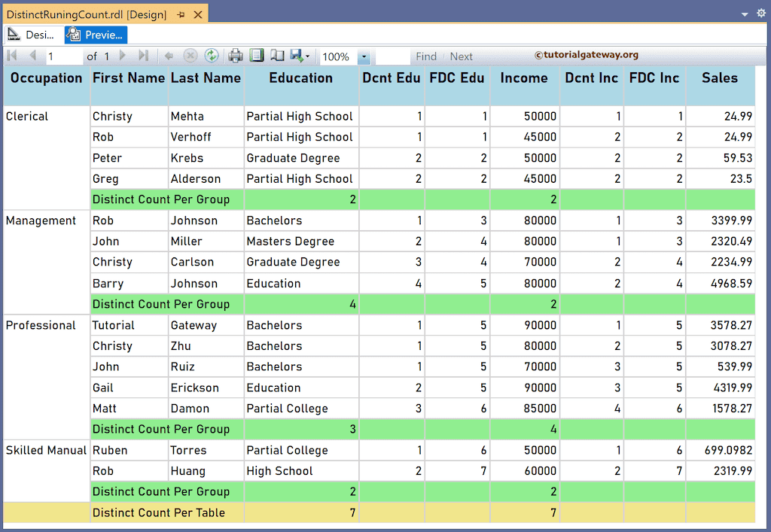The height and width of the screenshot is (532, 771).
Task: Go to the previous page
Action: coord(32,56)
